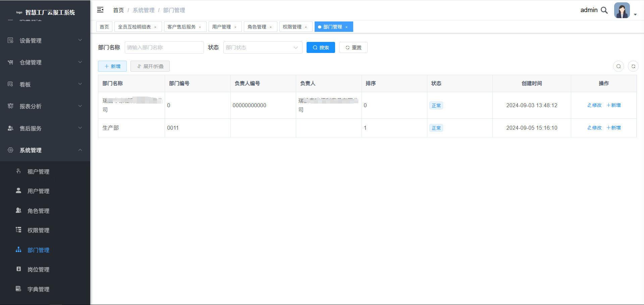
Task: Collapse the 系统管理 sidebar menu
Action: 45,150
